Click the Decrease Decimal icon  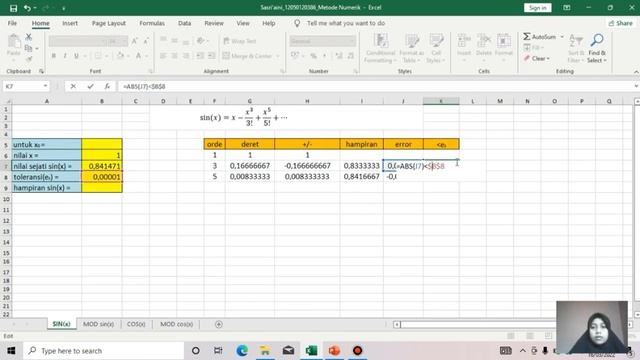point(350,56)
